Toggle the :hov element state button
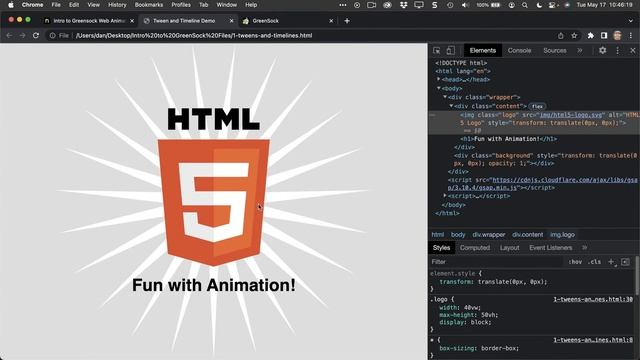Screen dimensions: 640x360 coord(575,262)
